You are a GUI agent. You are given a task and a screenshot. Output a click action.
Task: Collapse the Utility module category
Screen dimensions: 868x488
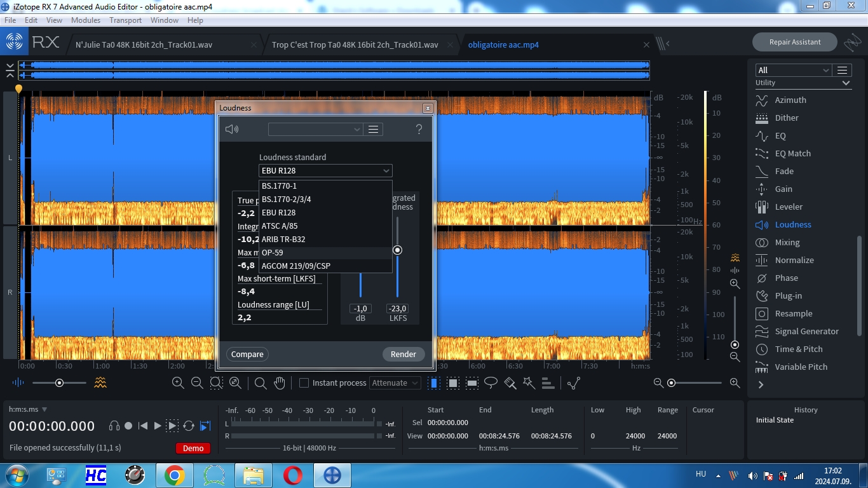[846, 83]
